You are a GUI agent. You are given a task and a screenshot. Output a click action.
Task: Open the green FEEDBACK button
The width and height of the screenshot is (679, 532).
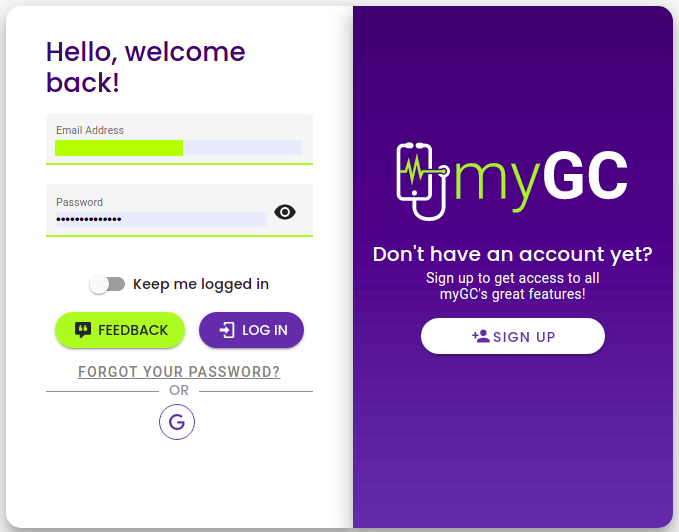point(120,330)
